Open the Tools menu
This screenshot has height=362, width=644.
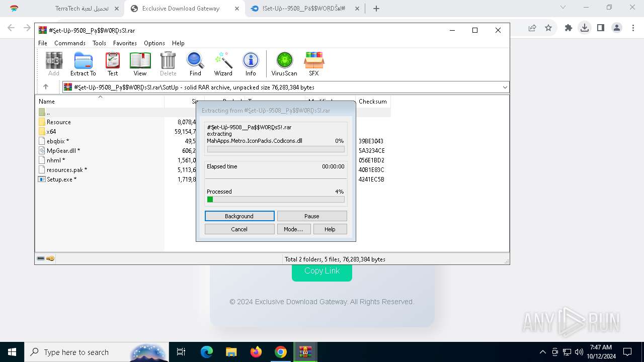point(99,43)
